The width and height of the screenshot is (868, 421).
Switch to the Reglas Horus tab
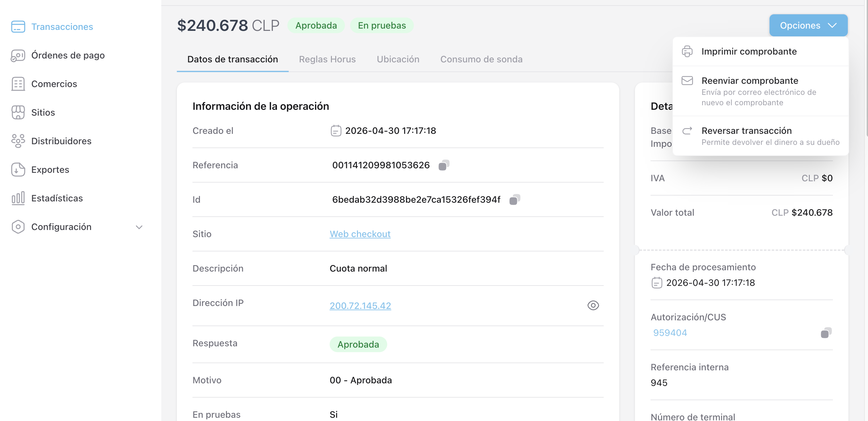pos(327,59)
